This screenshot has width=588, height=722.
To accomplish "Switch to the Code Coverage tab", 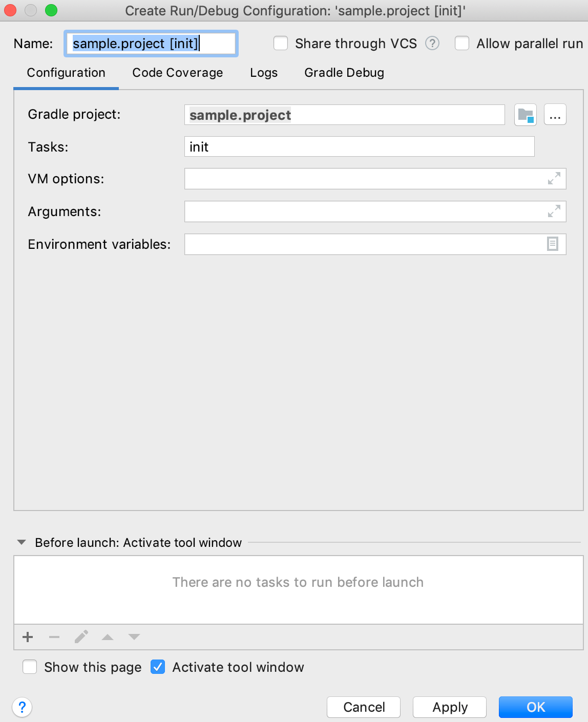I will pyautogui.click(x=177, y=73).
